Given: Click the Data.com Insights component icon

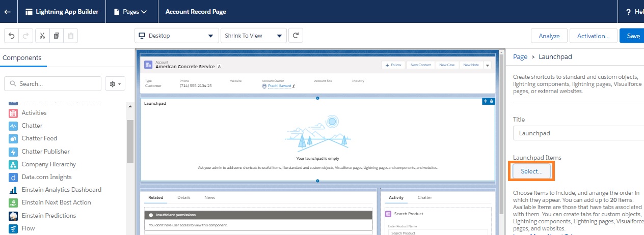Looking at the screenshot, I should click(x=13, y=177).
